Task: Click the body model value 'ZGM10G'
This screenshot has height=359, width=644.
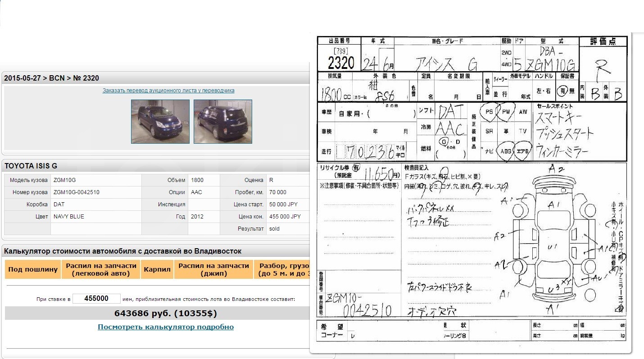Action: pos(65,180)
